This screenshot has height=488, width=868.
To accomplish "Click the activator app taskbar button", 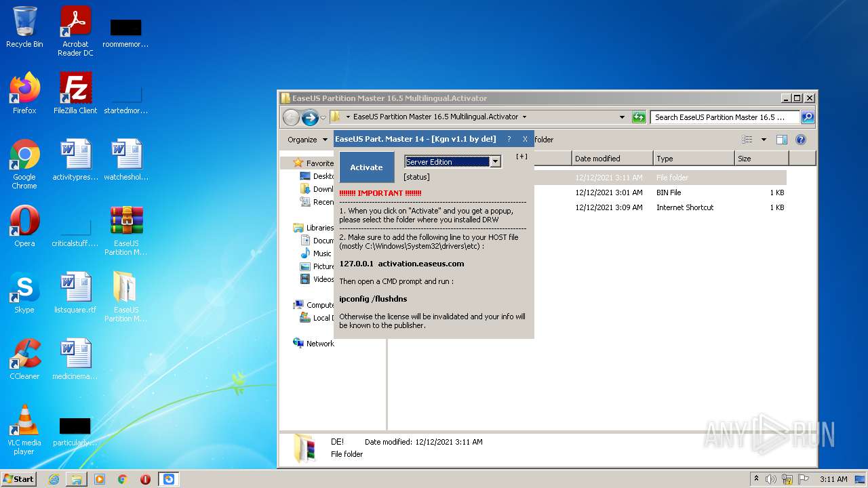I will (169, 479).
